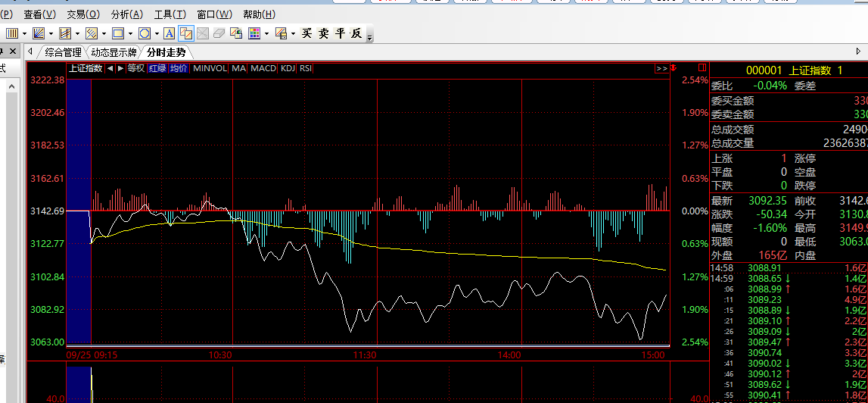Open the dropdown arrow beside the circle tool

coord(157,33)
